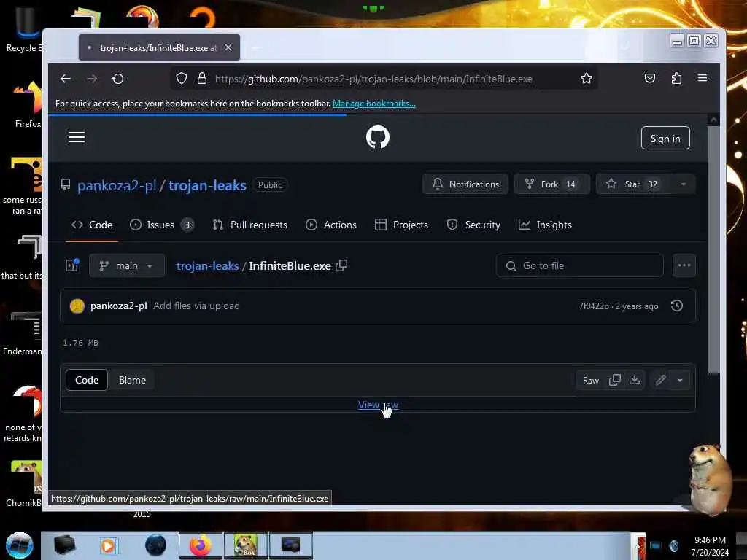Image resolution: width=747 pixels, height=560 pixels.
Task: Switch to Blame view
Action: click(x=132, y=380)
